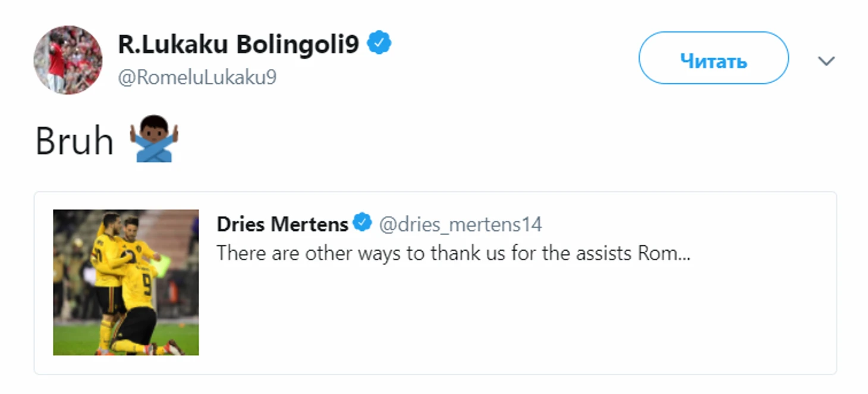Open the tweet options chevron menu
868x394 pixels.
pyautogui.click(x=826, y=61)
